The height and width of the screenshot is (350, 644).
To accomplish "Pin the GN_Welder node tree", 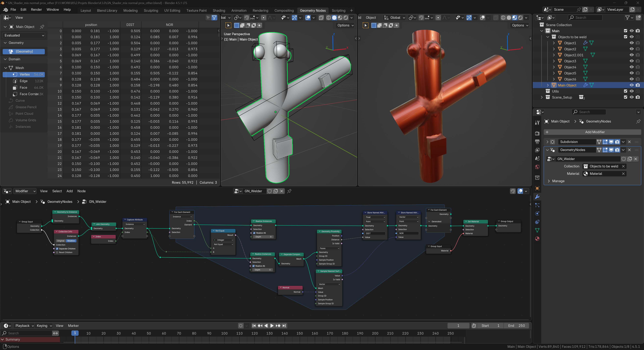I will [289, 191].
